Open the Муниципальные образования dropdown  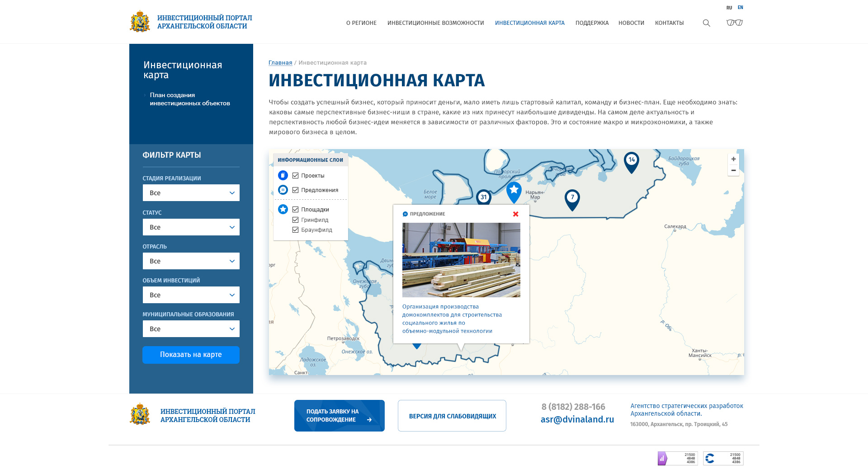click(191, 329)
